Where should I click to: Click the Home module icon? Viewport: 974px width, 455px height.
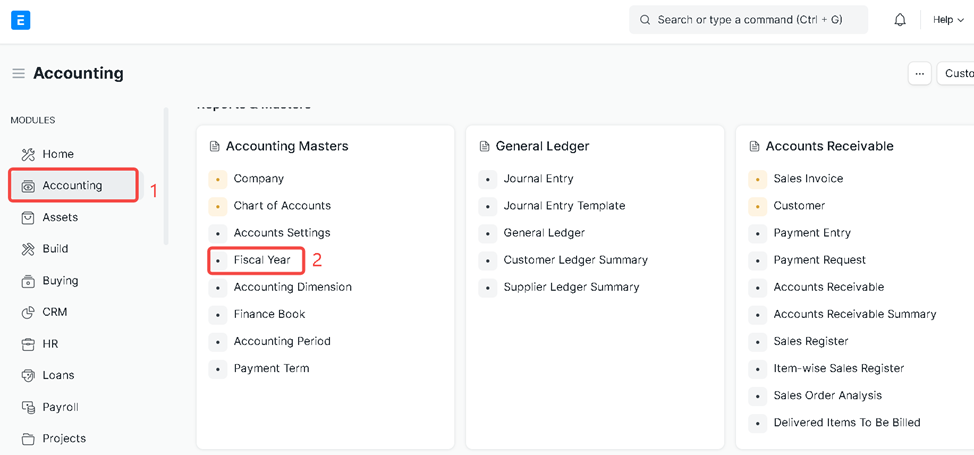(x=28, y=154)
